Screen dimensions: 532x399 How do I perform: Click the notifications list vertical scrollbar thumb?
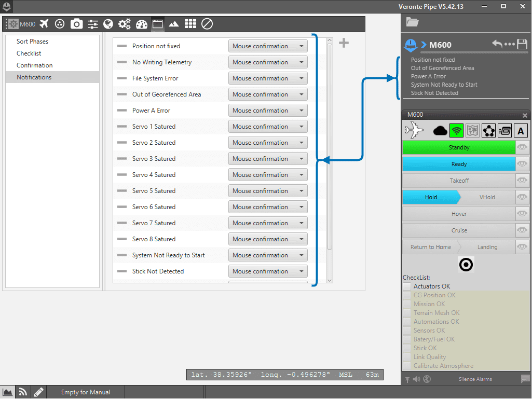(x=330, y=146)
